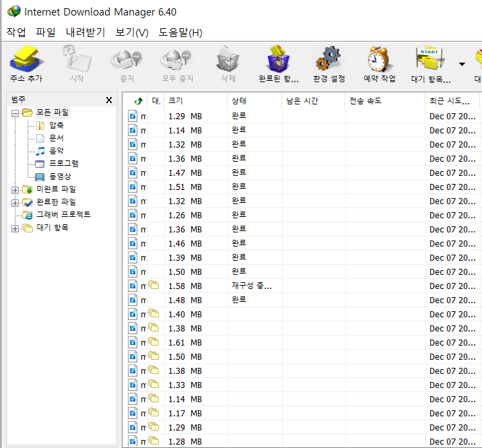This screenshot has width=482, height=448.
Task: Expand the 완료한 파일 tree node
Action: tap(15, 203)
